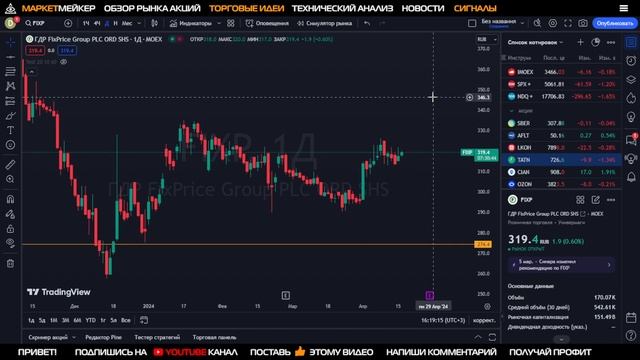This screenshot has height=360, width=640.
Task: Create an alert with Оповещения
Action: click(267, 23)
